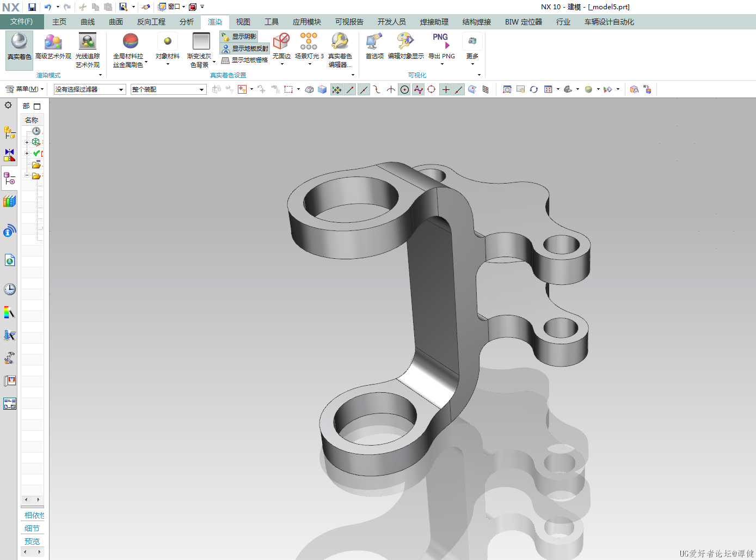Open the Web Browser sidebar tab

9,260
